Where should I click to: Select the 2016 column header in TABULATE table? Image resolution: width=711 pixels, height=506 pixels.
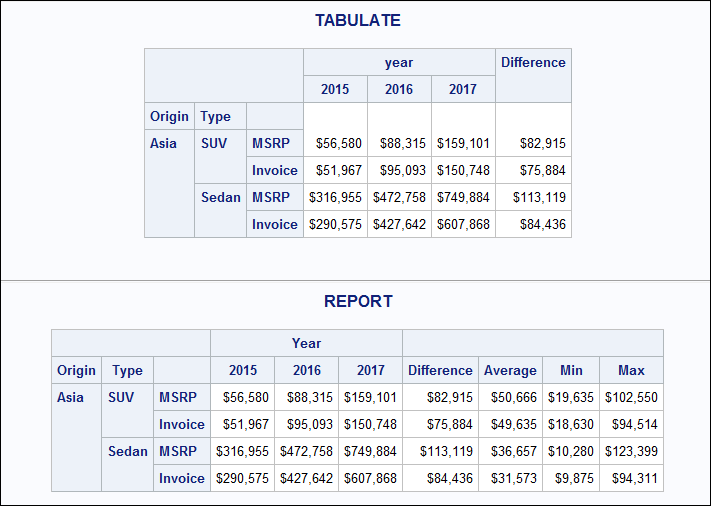(x=399, y=89)
